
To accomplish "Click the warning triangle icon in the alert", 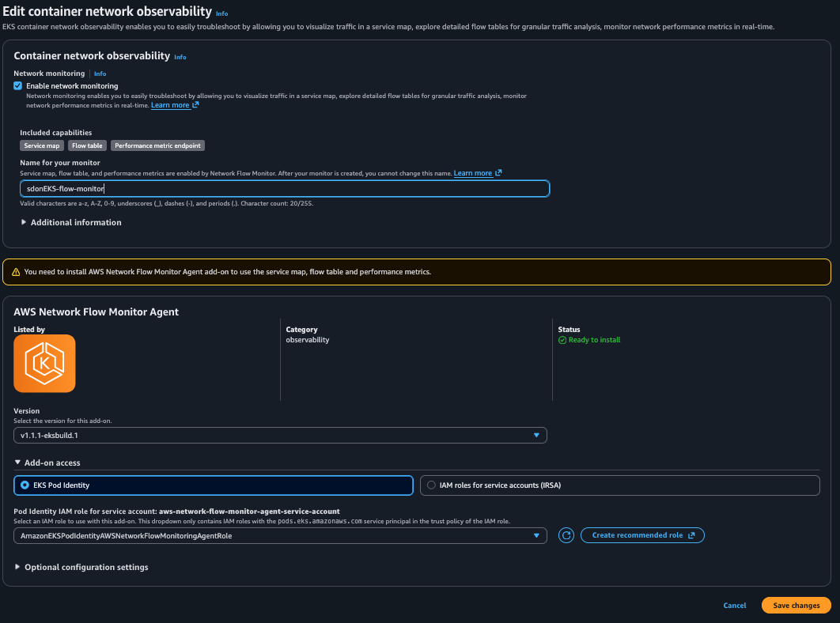I will tap(16, 272).
